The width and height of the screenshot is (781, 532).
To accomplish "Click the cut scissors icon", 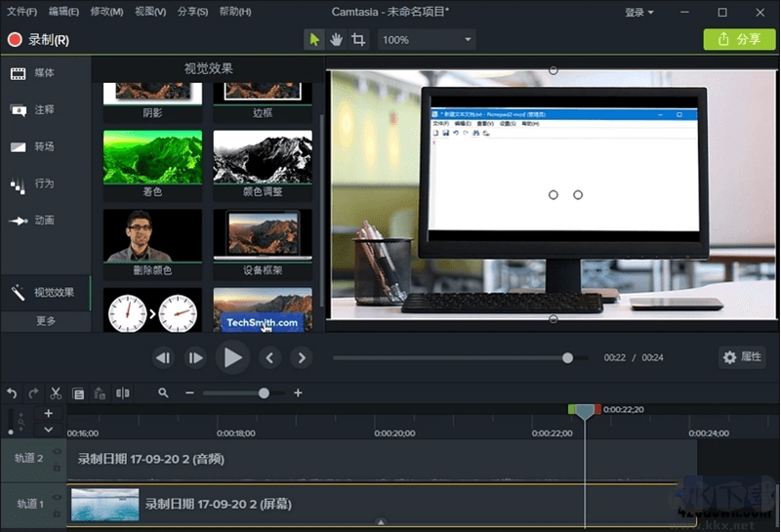I will click(56, 393).
